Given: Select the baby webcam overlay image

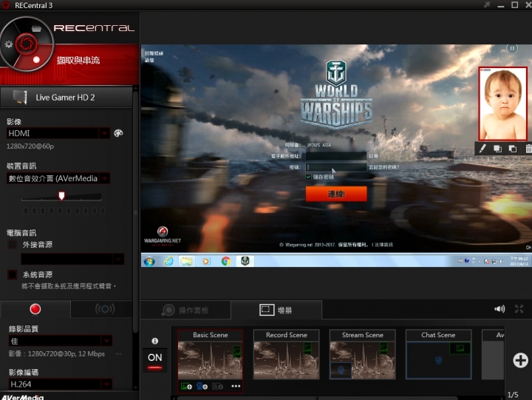Looking at the screenshot, I should click(503, 104).
